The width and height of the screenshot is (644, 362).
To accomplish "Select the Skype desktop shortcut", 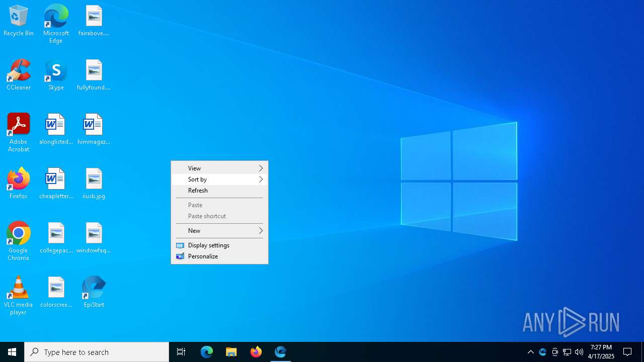I will pos(56,75).
